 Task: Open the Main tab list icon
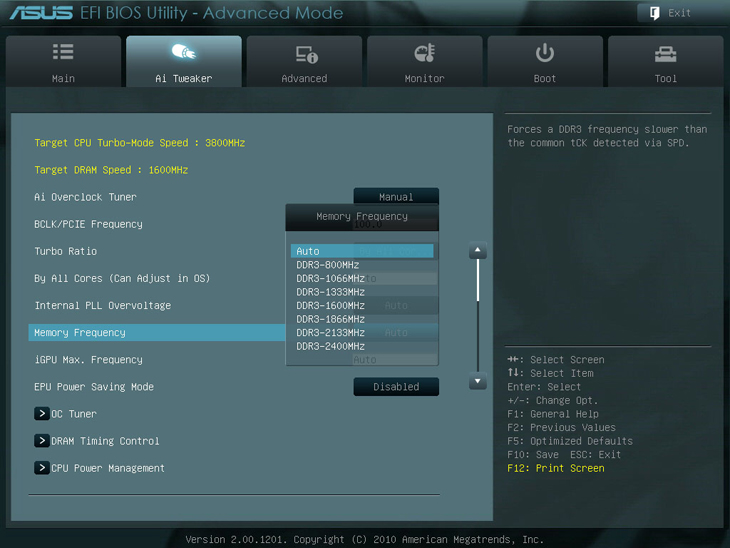(63, 52)
